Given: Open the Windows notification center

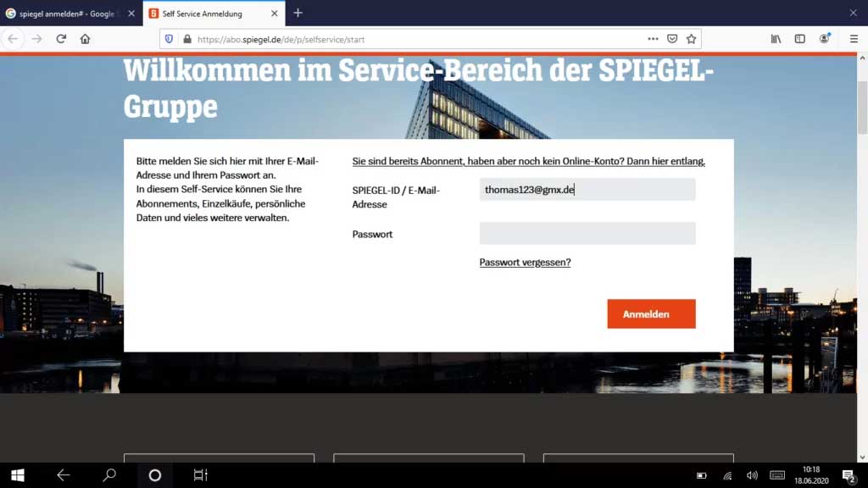Looking at the screenshot, I should pos(848,475).
